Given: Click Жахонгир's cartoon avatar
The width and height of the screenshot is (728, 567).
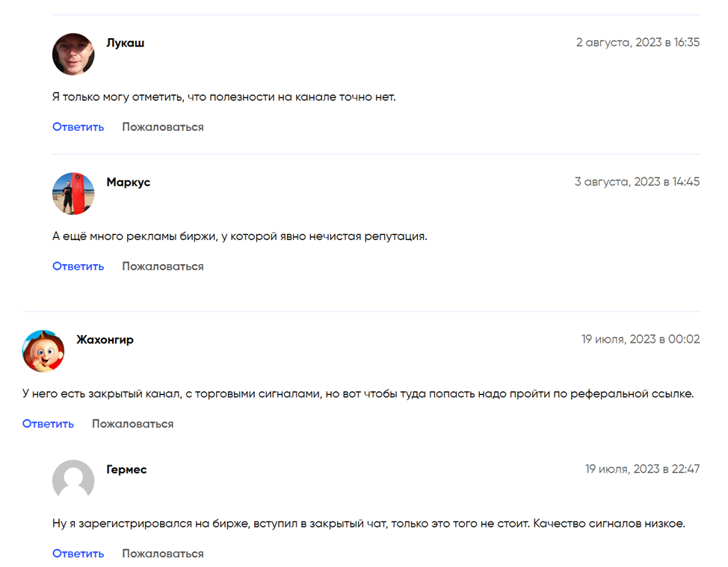Looking at the screenshot, I should click(x=43, y=351).
